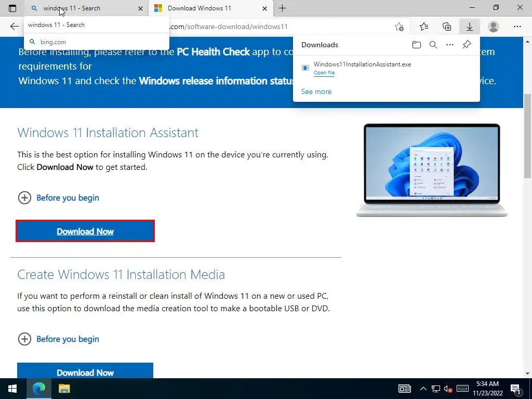Open the Windows Start menu
The width and height of the screenshot is (532, 399).
click(12, 389)
